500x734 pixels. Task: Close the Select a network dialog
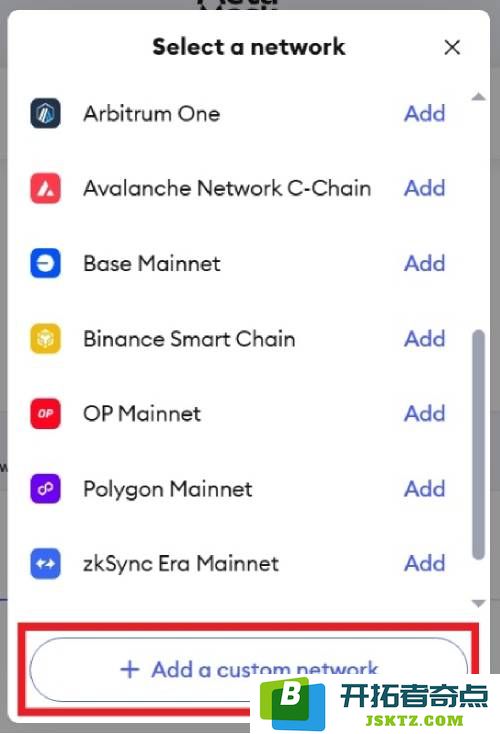point(452,47)
